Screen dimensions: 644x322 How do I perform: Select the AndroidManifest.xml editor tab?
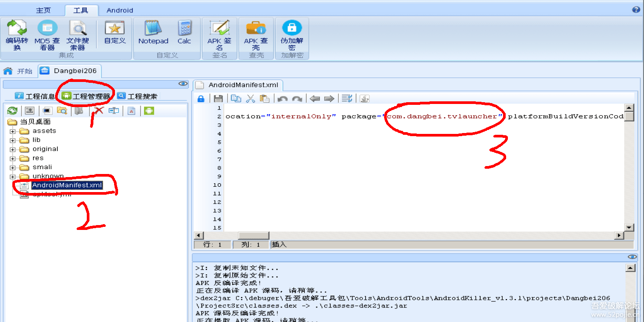point(238,85)
